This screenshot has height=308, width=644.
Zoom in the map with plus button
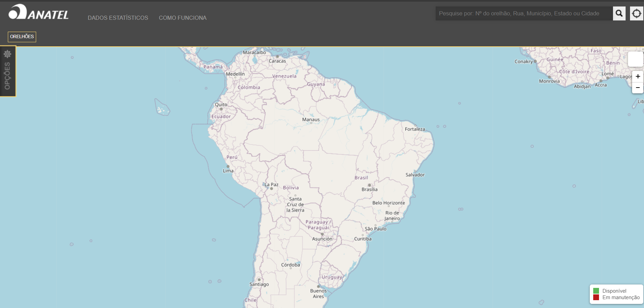coord(638,76)
